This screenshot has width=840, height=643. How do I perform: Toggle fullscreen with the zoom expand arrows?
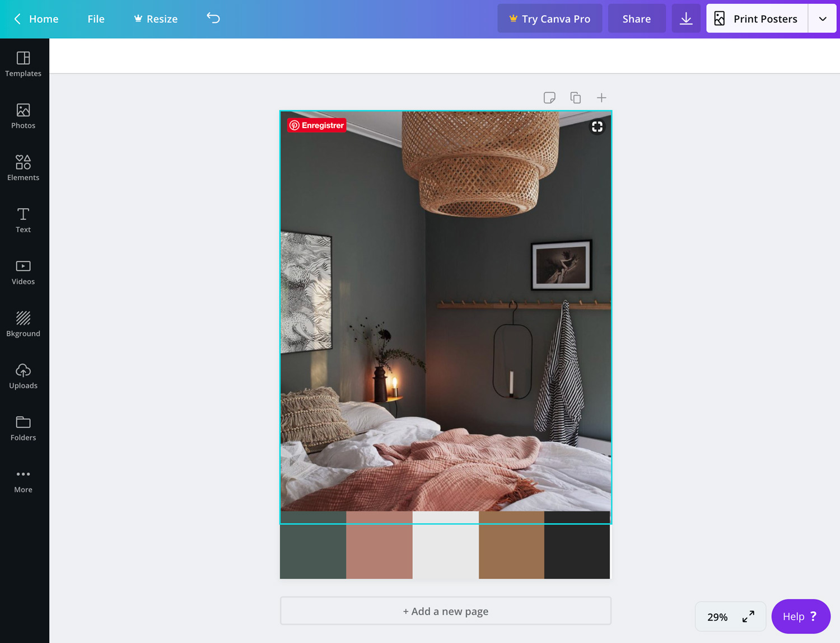tap(748, 617)
